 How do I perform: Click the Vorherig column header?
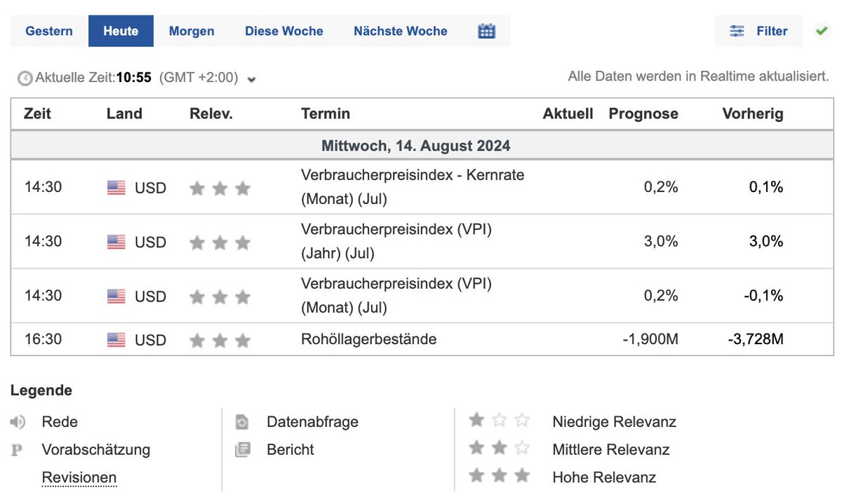pos(753,114)
